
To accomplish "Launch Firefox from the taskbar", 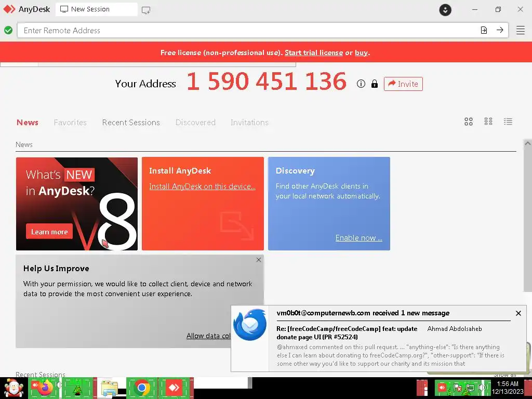I will pos(45,388).
